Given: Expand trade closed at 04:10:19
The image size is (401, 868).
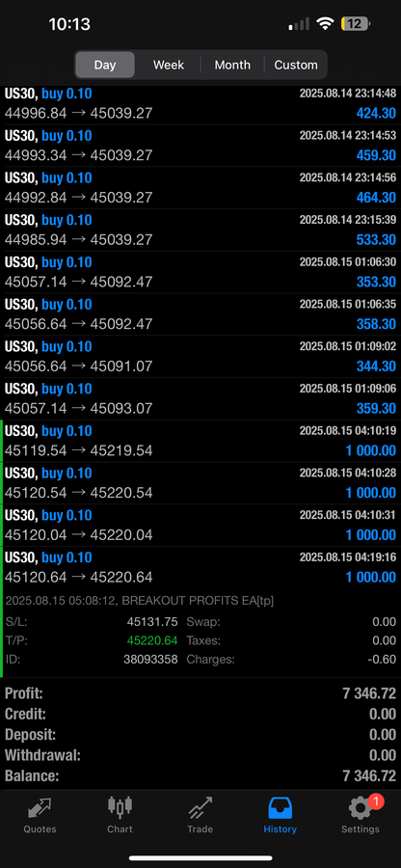Looking at the screenshot, I should tap(200, 441).
